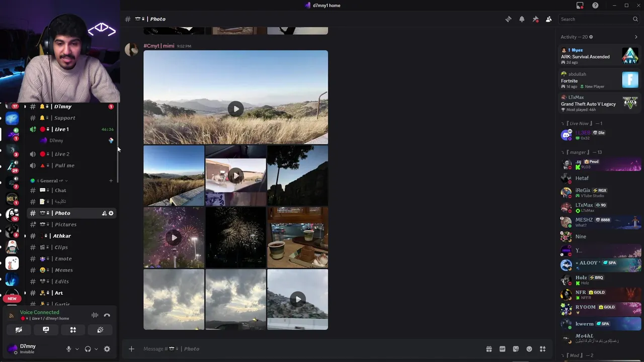The width and height of the screenshot is (644, 362).
Task: Play the purple fireworks video
Action: pos(174,238)
